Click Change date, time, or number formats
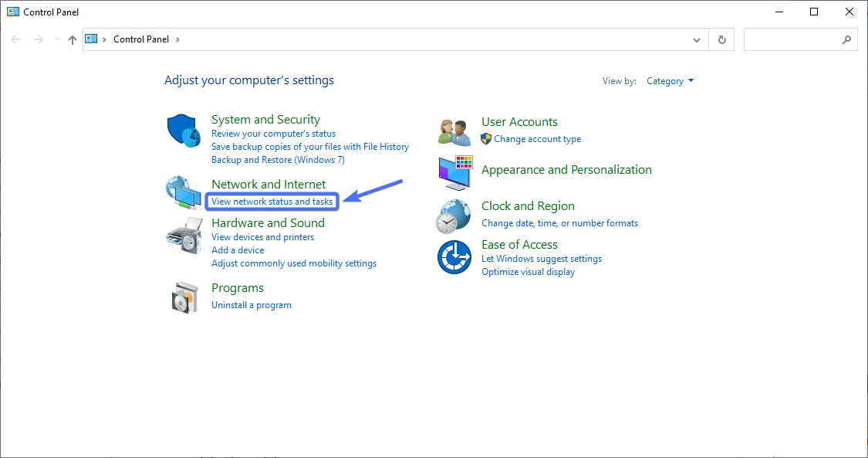Screen dimensions: 868x458 [559, 223]
